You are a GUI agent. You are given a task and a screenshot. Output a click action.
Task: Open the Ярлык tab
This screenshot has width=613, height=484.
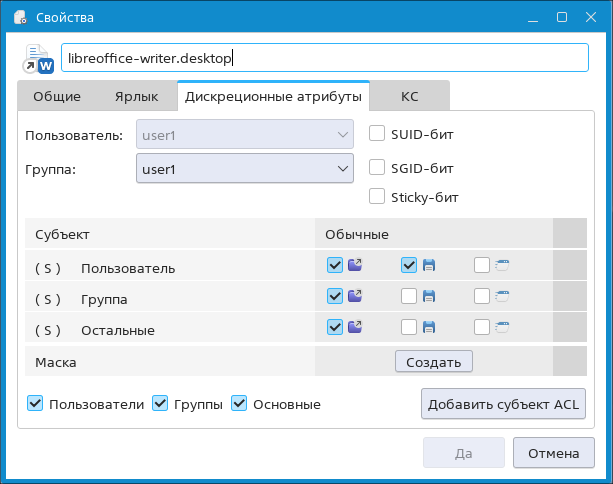click(134, 97)
